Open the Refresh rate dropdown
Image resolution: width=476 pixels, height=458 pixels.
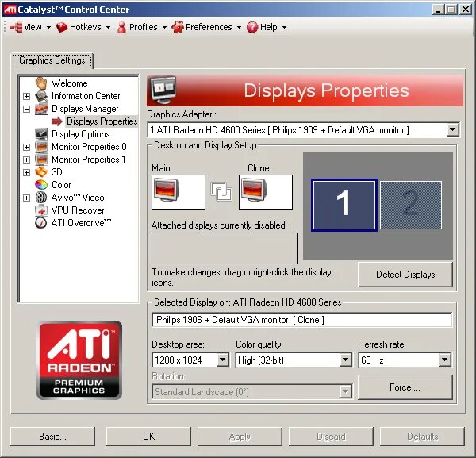[445, 360]
